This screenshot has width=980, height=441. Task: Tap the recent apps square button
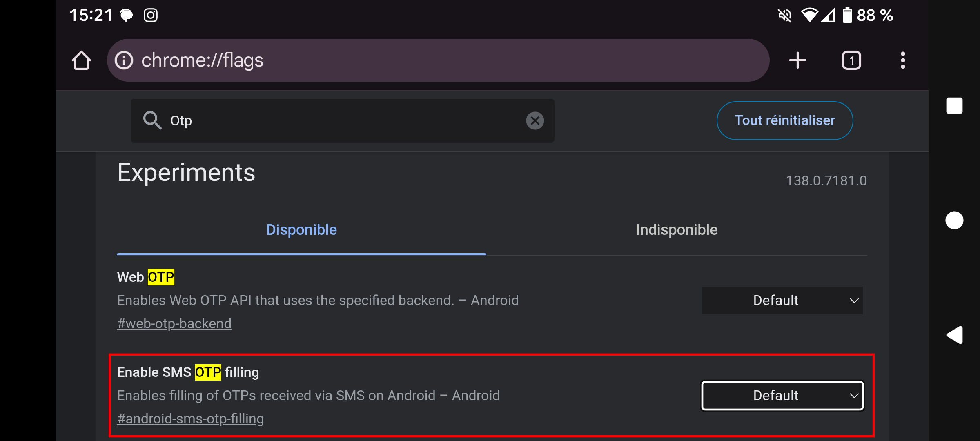coord(955,105)
